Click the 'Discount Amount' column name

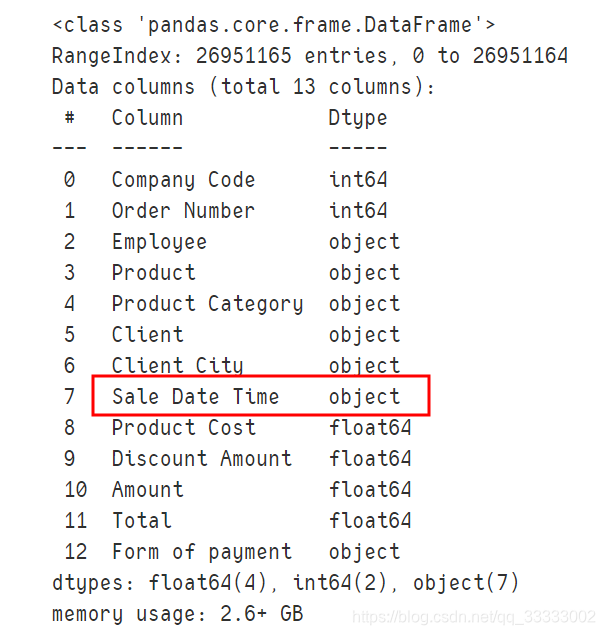coord(202,458)
